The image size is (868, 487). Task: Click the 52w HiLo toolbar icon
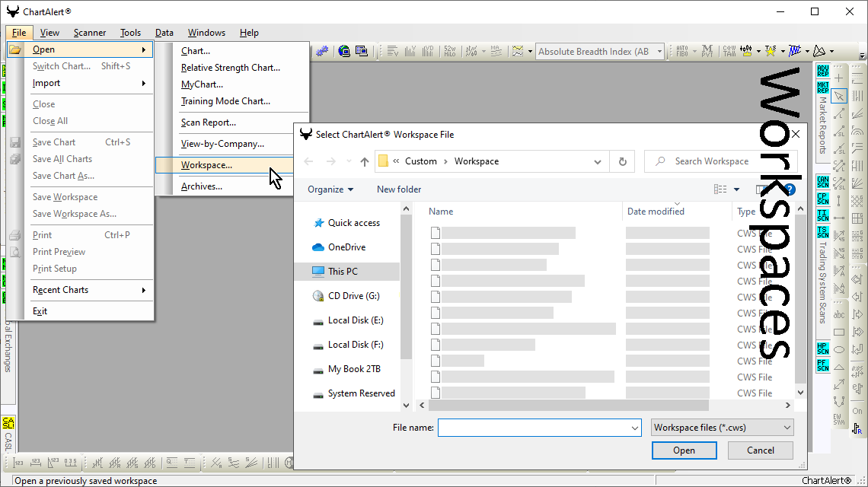(449, 52)
